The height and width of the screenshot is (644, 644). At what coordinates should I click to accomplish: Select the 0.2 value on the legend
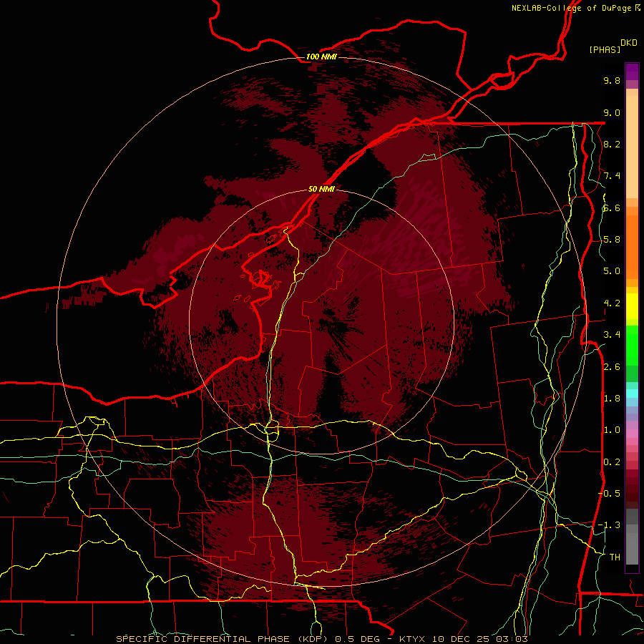click(x=612, y=462)
